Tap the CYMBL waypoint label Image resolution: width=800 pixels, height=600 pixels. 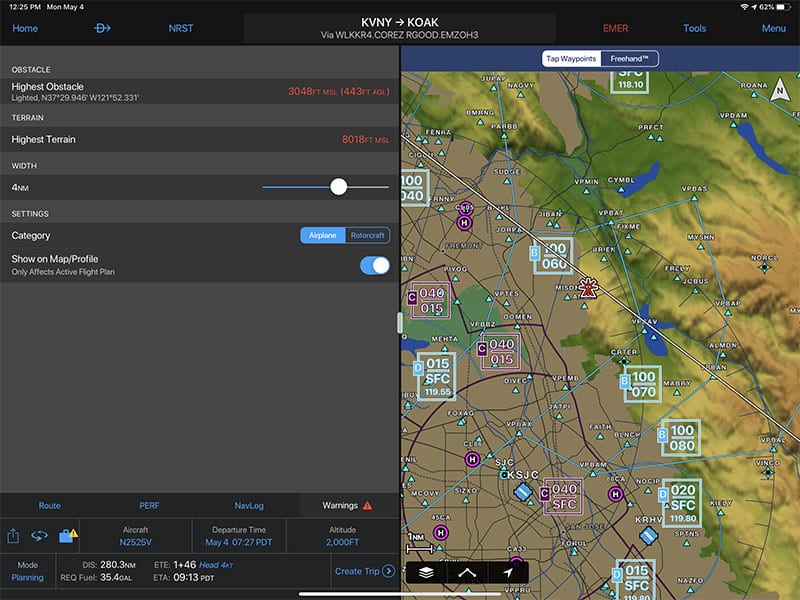pyautogui.click(x=621, y=180)
